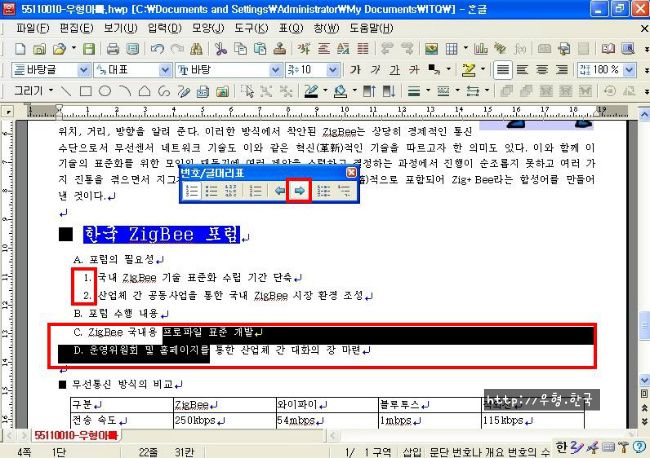This screenshot has height=458, width=650.
Task: Open the 편집(E) menu
Action: pos(76,28)
